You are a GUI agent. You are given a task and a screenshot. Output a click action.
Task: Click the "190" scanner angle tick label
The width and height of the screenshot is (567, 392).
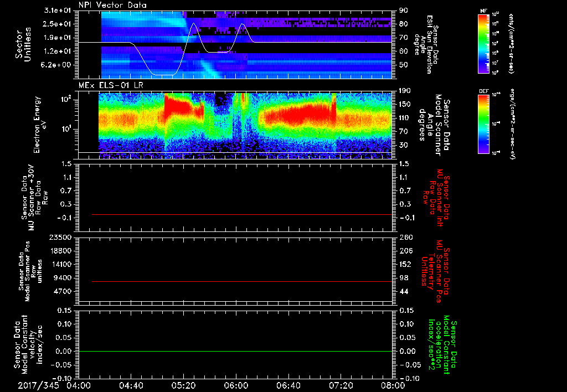(x=405, y=91)
